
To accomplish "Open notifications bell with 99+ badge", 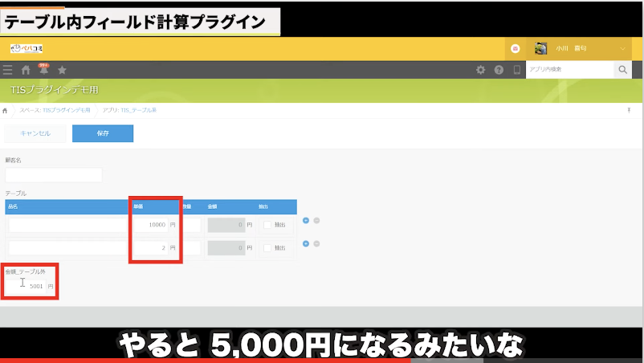I will click(43, 71).
